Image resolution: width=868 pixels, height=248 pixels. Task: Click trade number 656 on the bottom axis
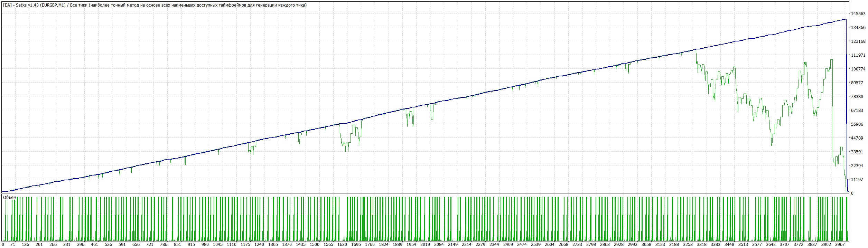coord(136,245)
